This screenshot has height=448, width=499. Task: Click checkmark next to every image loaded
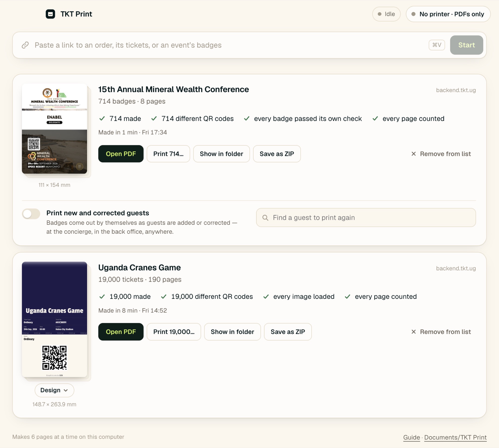point(266,297)
